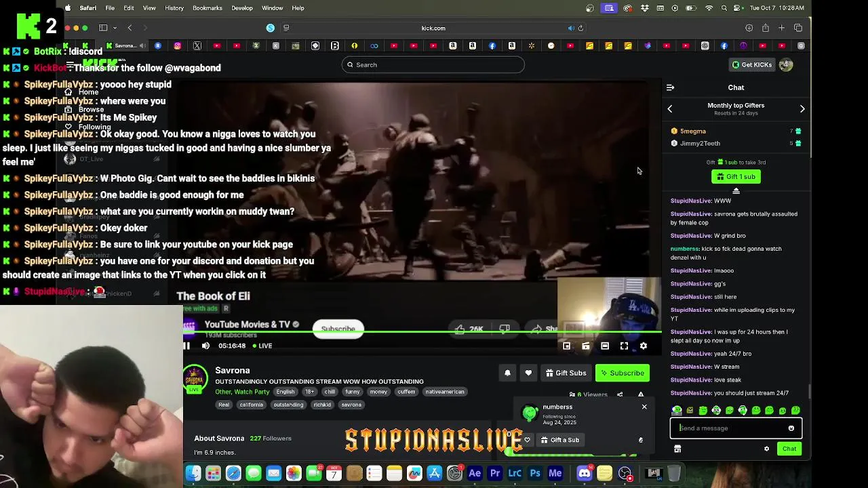
Task: Select the 'nativeamerican' stream tag
Action: [445, 392]
